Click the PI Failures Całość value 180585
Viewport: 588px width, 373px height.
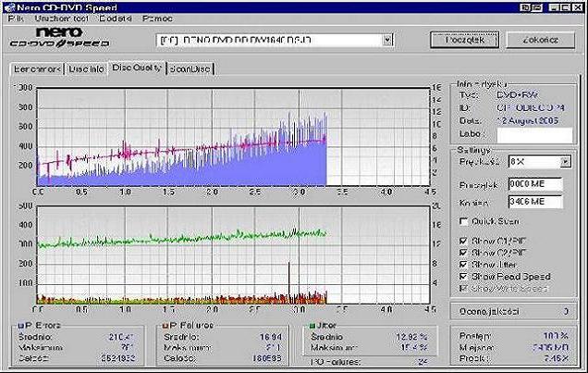pyautogui.click(x=266, y=359)
